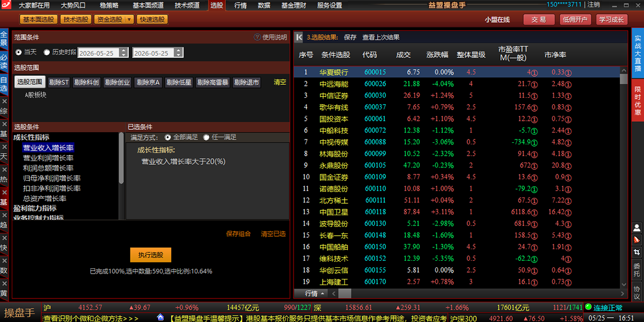Image resolution: width=644 pixels, height=322 pixels.
Task: Open the end date spinner arrows
Action: 179,53
